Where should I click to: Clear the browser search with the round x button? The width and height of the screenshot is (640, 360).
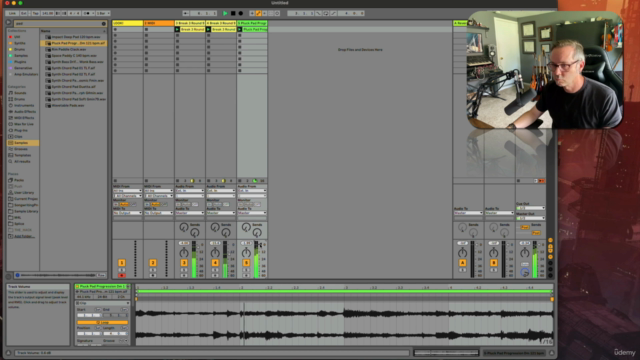pyautogui.click(x=104, y=24)
